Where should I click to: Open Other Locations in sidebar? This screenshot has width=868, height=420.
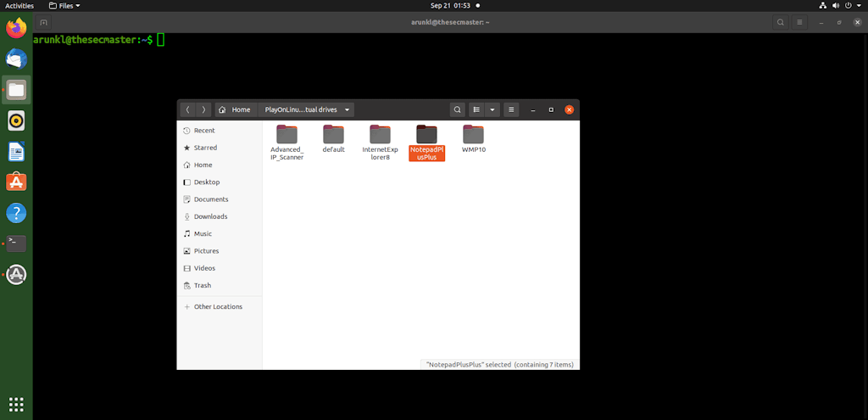pyautogui.click(x=220, y=306)
